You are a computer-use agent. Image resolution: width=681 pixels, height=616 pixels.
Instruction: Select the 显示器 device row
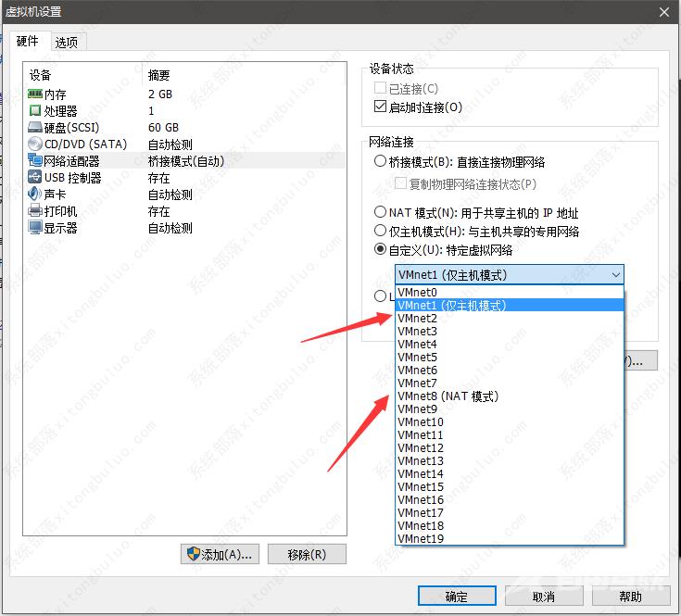pos(185,228)
